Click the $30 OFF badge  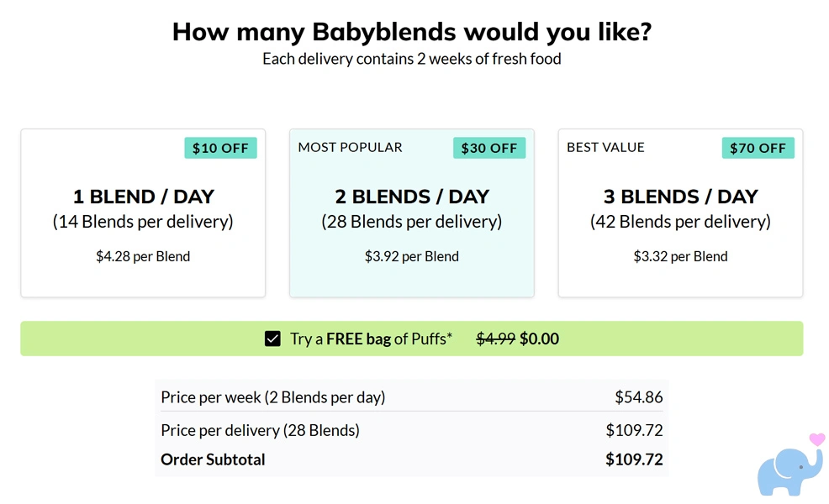point(489,147)
